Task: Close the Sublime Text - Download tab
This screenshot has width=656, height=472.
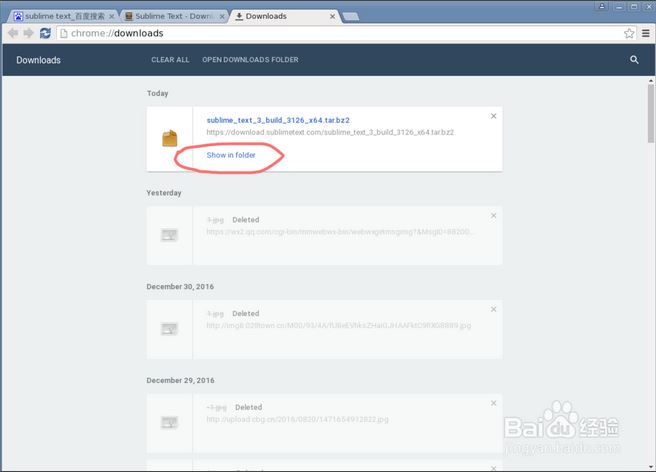Action: (222, 16)
